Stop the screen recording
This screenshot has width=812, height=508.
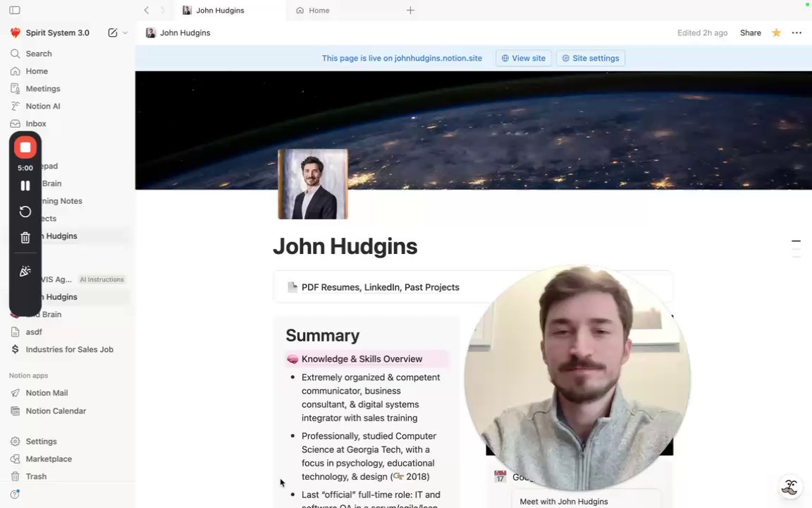pyautogui.click(x=25, y=147)
